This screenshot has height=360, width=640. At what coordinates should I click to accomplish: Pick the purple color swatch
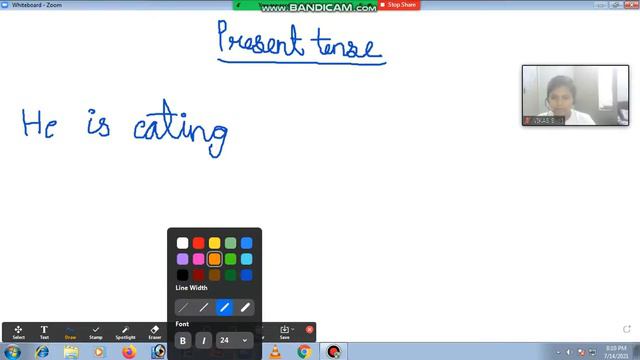(182, 259)
